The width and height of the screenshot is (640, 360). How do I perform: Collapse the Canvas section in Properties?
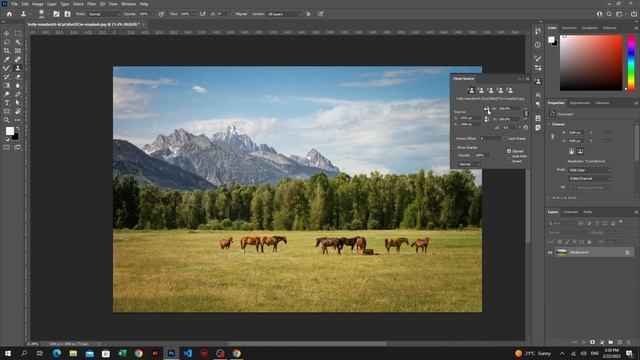(549, 124)
